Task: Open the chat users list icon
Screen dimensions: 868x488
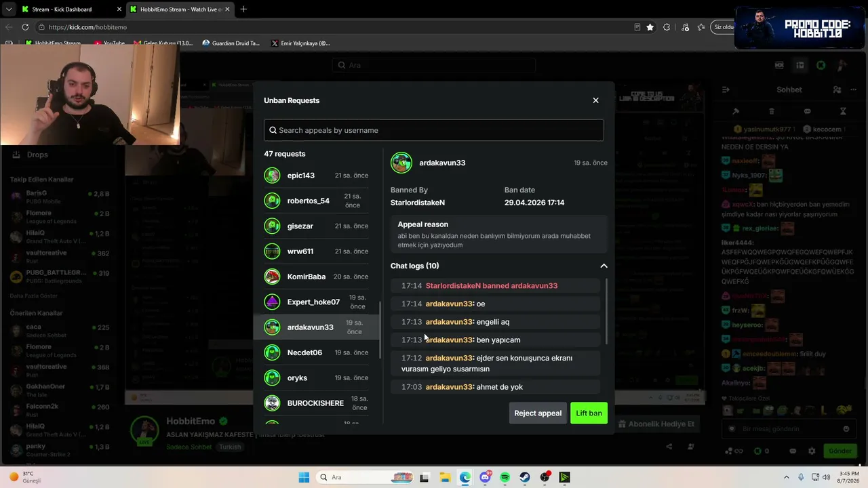Action: (837, 89)
